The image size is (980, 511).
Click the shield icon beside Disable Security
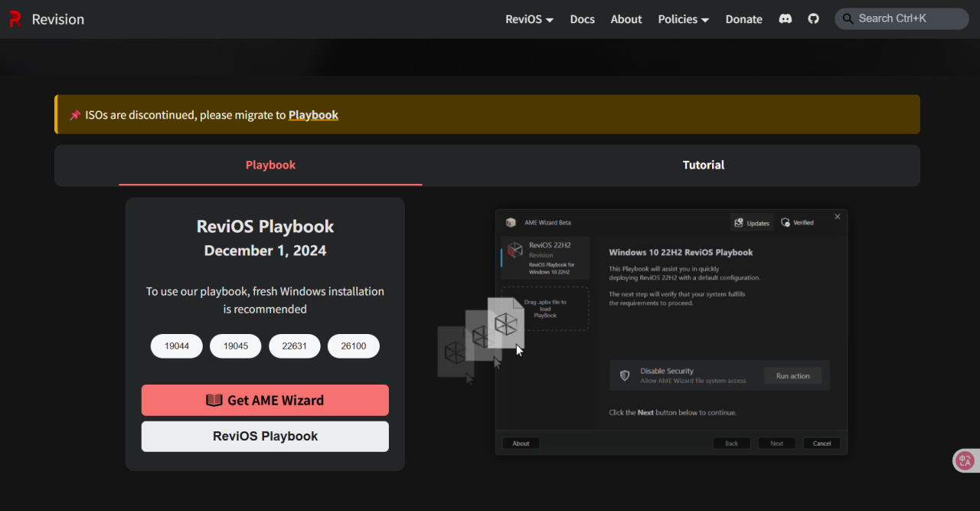[x=625, y=375]
